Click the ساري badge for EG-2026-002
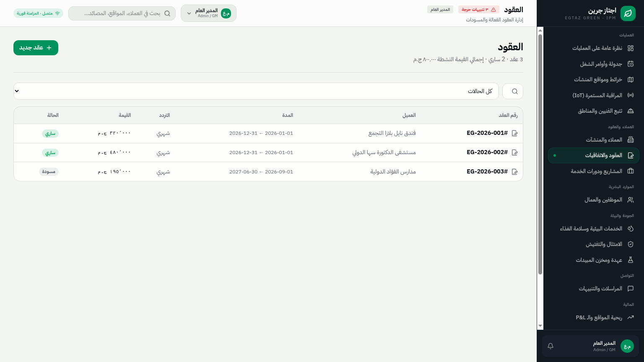The height and width of the screenshot is (362, 644). (50, 153)
